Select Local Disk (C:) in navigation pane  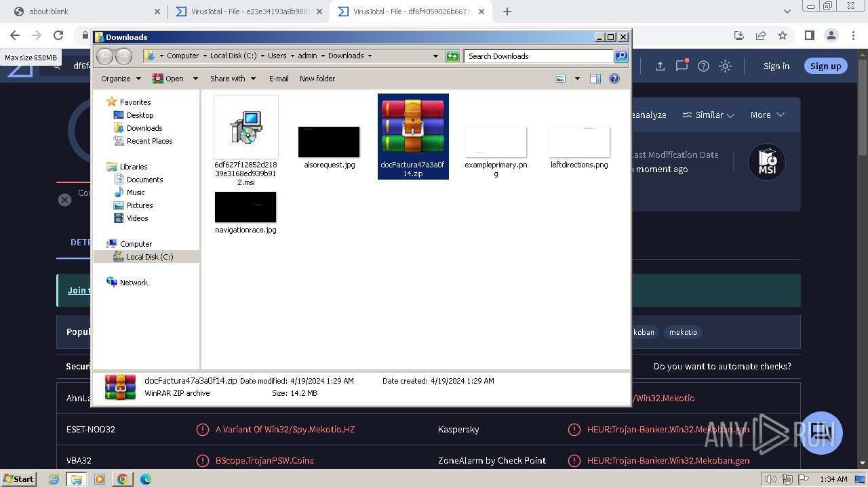tap(149, 257)
